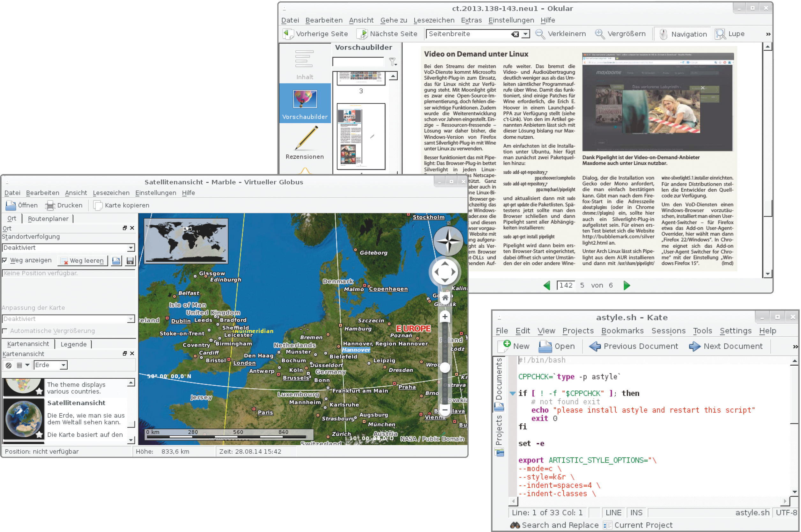Click the Marble compass navigation icon
Screen dimensions: 801x532
coord(448,241)
